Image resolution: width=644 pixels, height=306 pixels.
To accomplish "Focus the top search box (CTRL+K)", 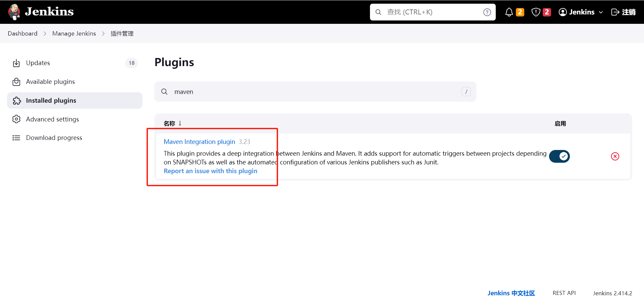I will pos(433,12).
